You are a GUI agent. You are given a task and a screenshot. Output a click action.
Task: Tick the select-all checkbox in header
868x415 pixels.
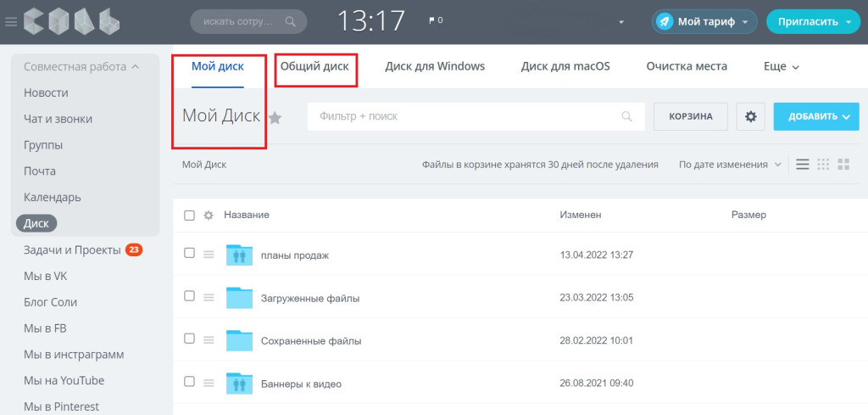[189, 216]
